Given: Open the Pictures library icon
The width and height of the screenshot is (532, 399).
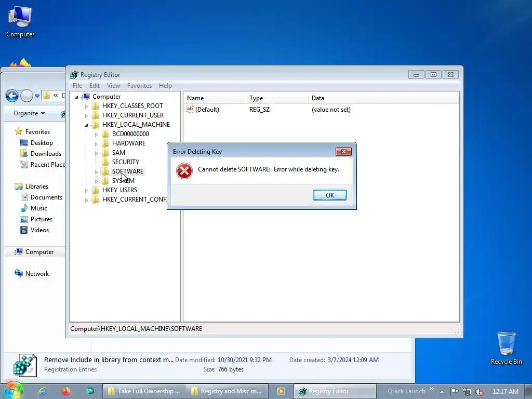Looking at the screenshot, I should coord(24,219).
